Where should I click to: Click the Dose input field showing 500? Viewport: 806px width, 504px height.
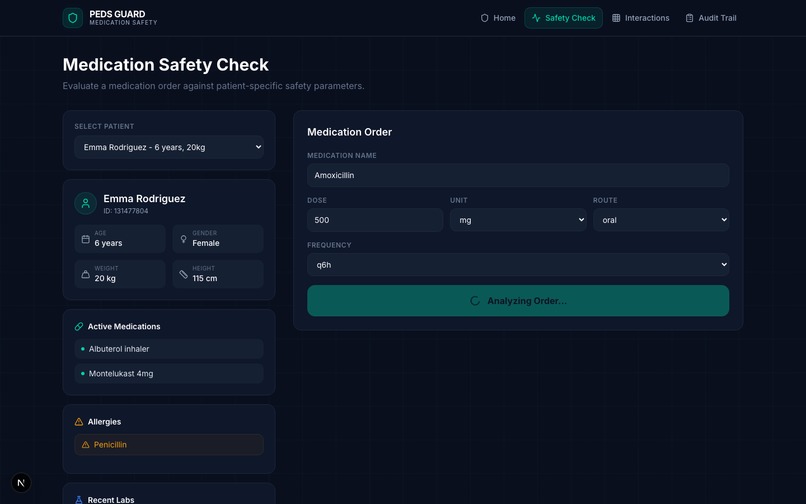375,220
